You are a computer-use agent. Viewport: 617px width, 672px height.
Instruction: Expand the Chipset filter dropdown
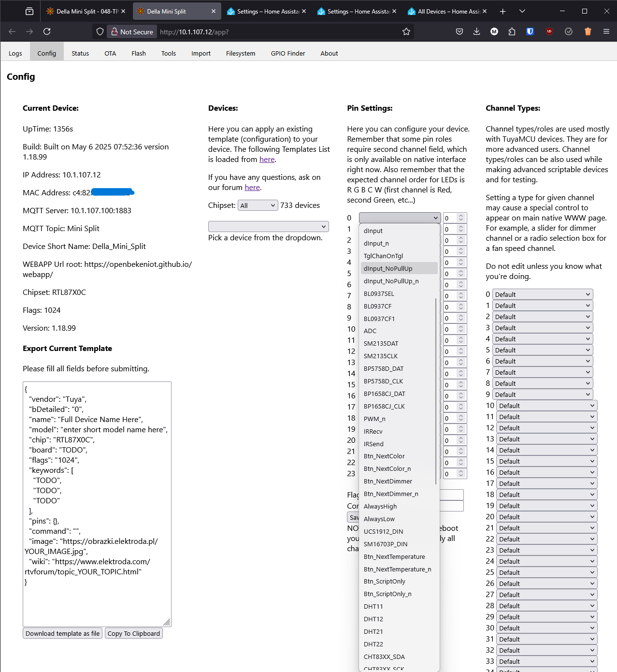(x=258, y=205)
